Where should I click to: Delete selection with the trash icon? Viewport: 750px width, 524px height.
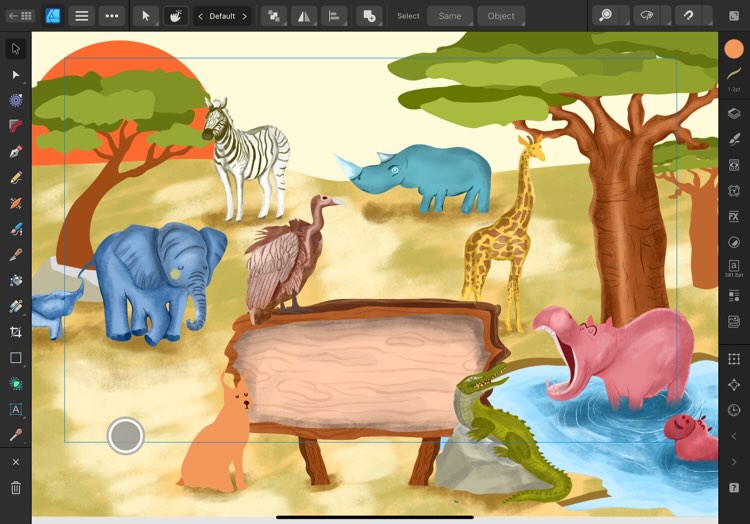(x=16, y=488)
